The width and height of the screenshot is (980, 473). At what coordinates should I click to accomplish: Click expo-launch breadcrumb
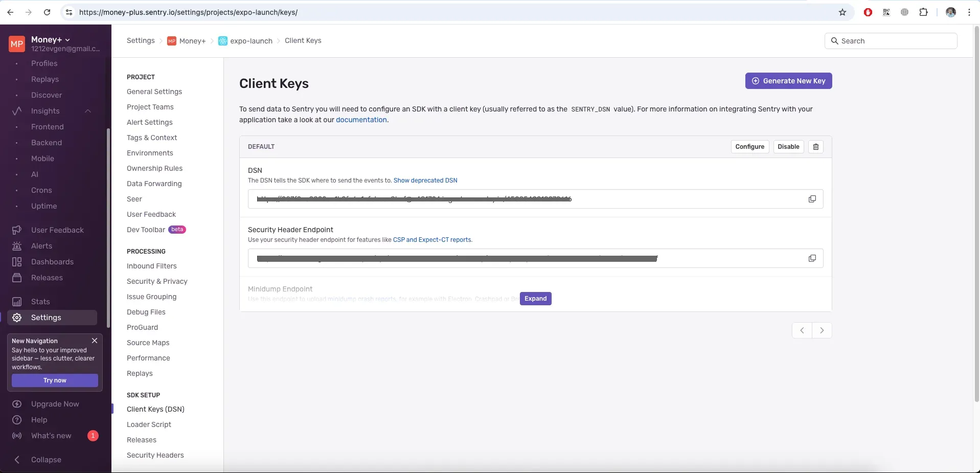(245, 41)
